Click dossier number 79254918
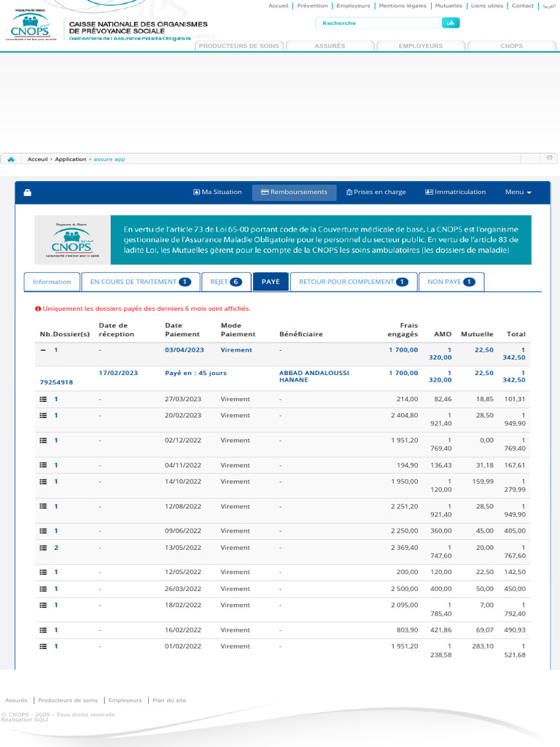The height and width of the screenshot is (747, 560). tap(56, 382)
